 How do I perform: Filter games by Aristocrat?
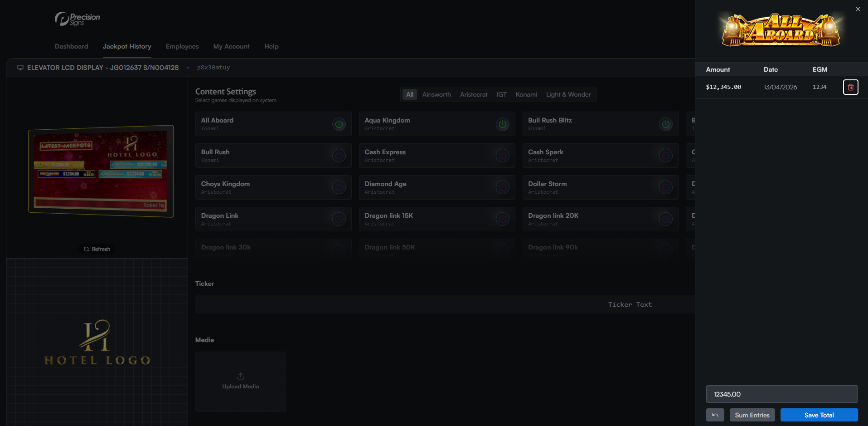pos(474,94)
